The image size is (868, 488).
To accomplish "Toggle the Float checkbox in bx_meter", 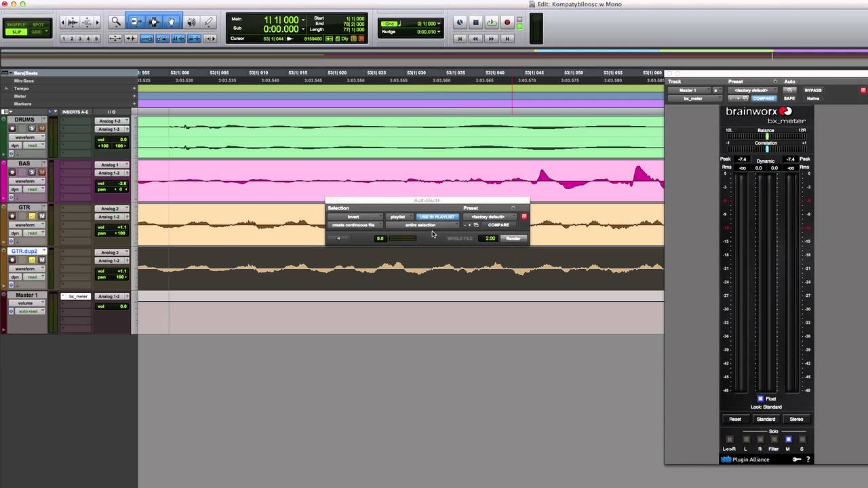I will [760, 399].
